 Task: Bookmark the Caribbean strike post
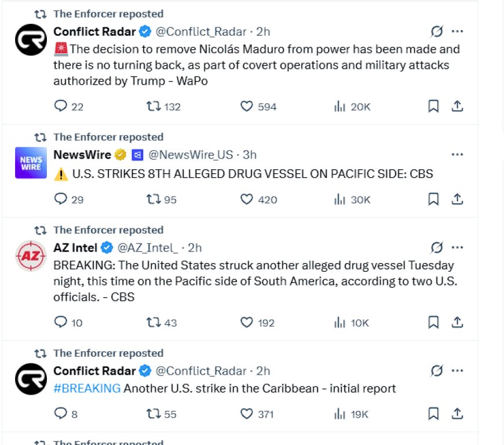pos(433,414)
